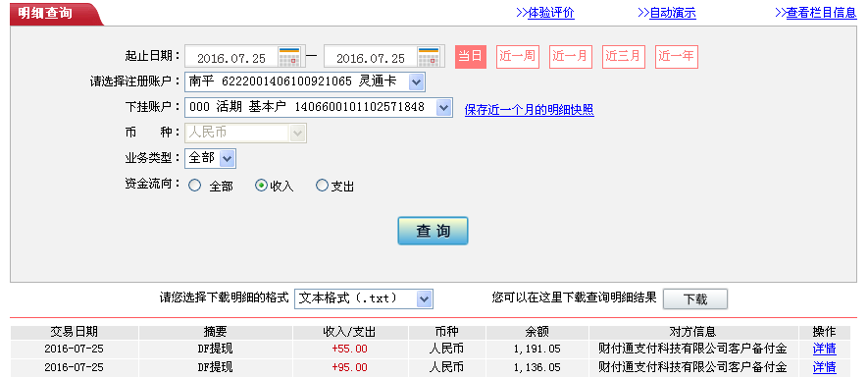868x378 pixels.
Task: Select the 1,136.05 balance cell
Action: pyautogui.click(x=536, y=367)
